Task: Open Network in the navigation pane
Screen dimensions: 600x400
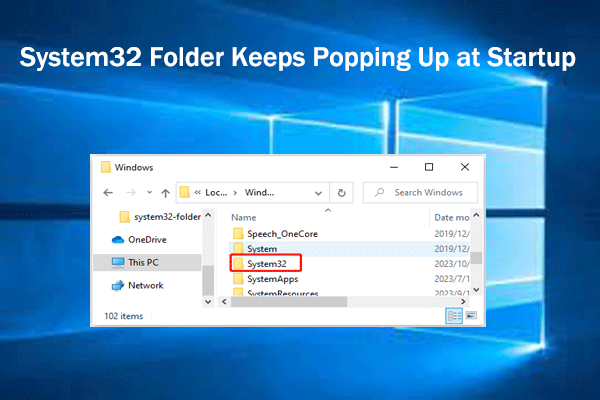Action: tap(146, 285)
